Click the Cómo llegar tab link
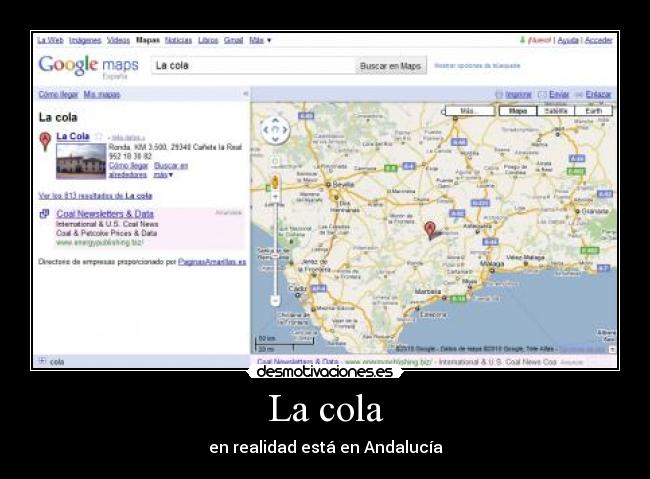The height and width of the screenshot is (479, 650). point(58,94)
